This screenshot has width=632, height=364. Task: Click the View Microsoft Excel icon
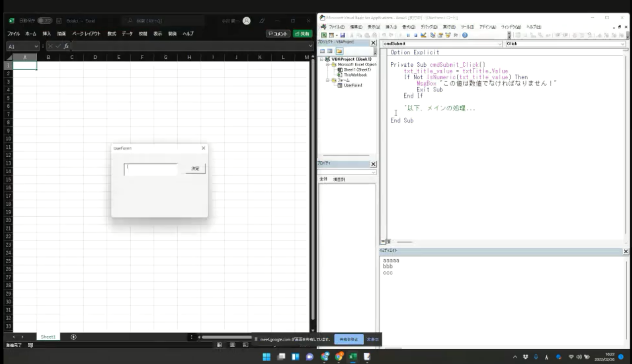coord(324,36)
